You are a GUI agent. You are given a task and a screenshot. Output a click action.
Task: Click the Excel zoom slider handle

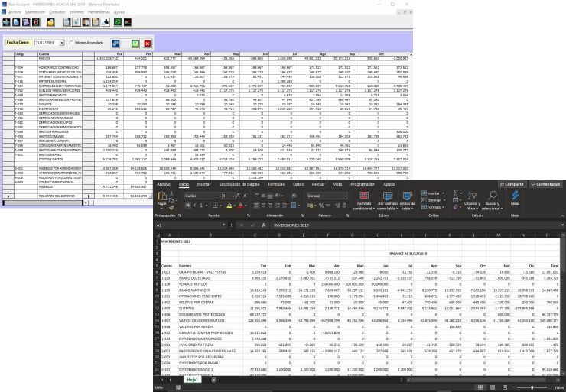pos(532,387)
